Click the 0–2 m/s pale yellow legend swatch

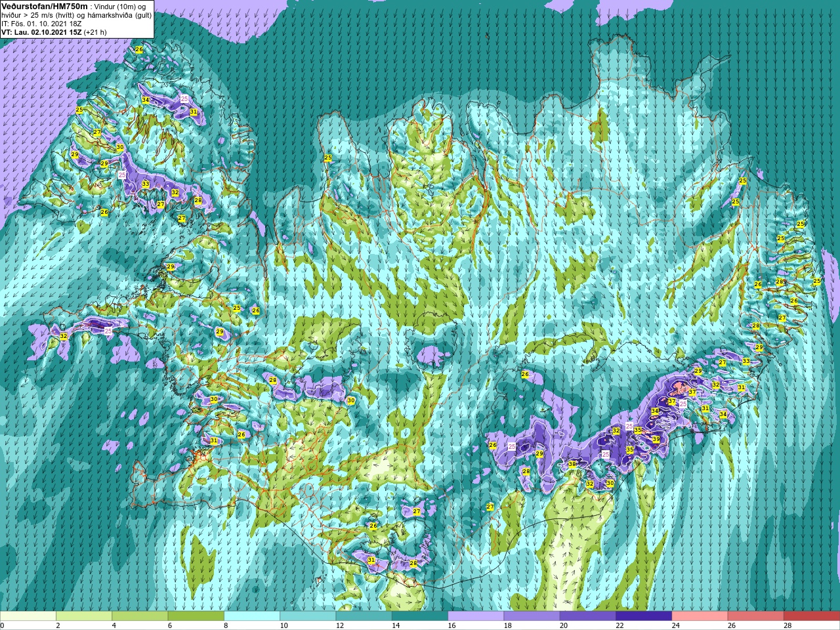click(x=28, y=616)
